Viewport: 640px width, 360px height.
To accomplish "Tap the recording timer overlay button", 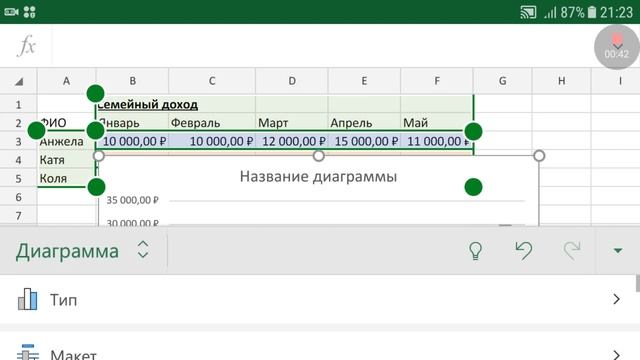I will [x=617, y=47].
